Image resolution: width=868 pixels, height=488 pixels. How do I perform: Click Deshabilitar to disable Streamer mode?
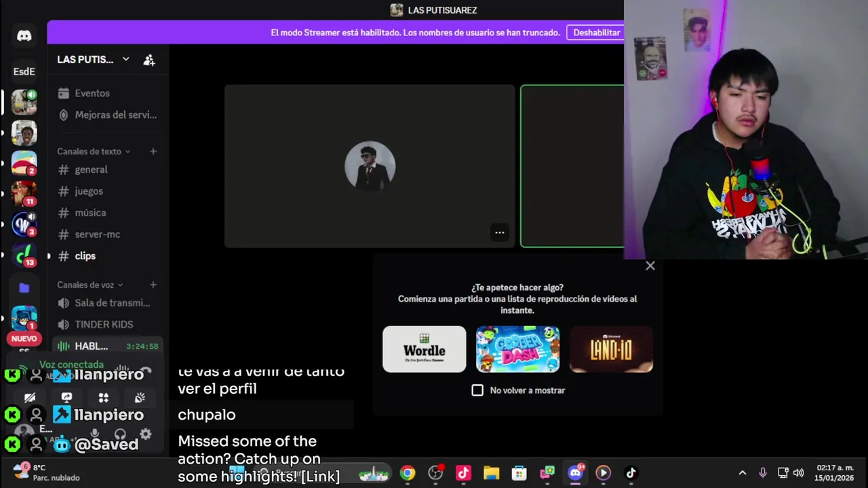(x=596, y=33)
